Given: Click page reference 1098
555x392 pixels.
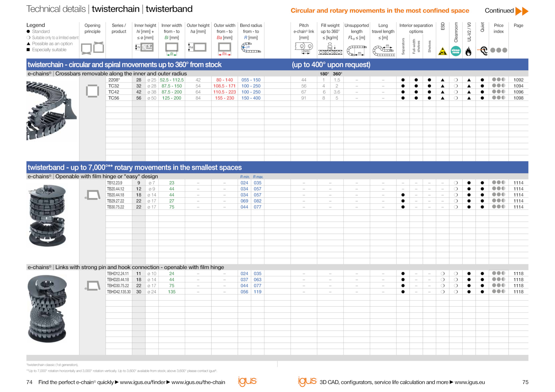Looking at the screenshot, I should click(519, 98).
